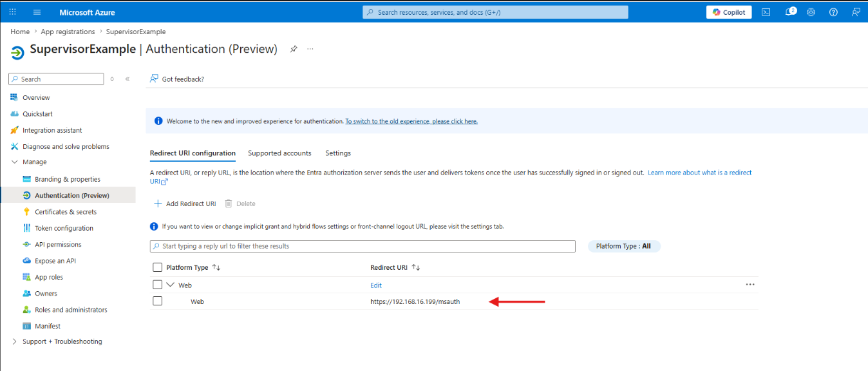The width and height of the screenshot is (868, 371).
Task: Collapse the sidebar menu with the double chevron
Action: point(127,79)
